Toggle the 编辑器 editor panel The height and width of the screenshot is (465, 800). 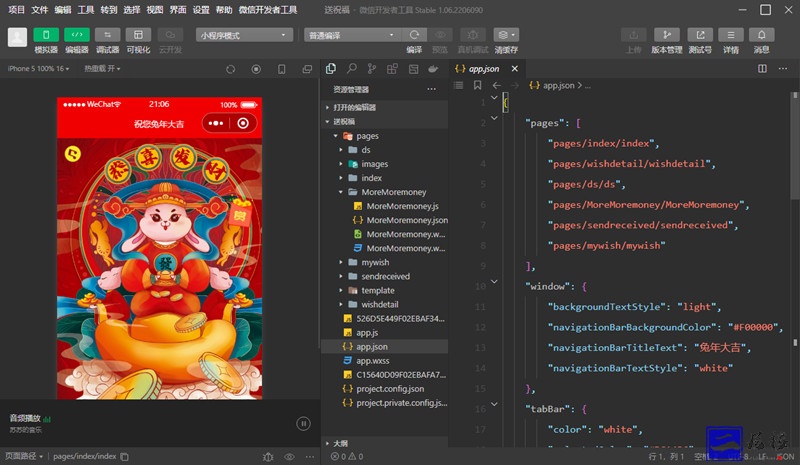tap(77, 35)
